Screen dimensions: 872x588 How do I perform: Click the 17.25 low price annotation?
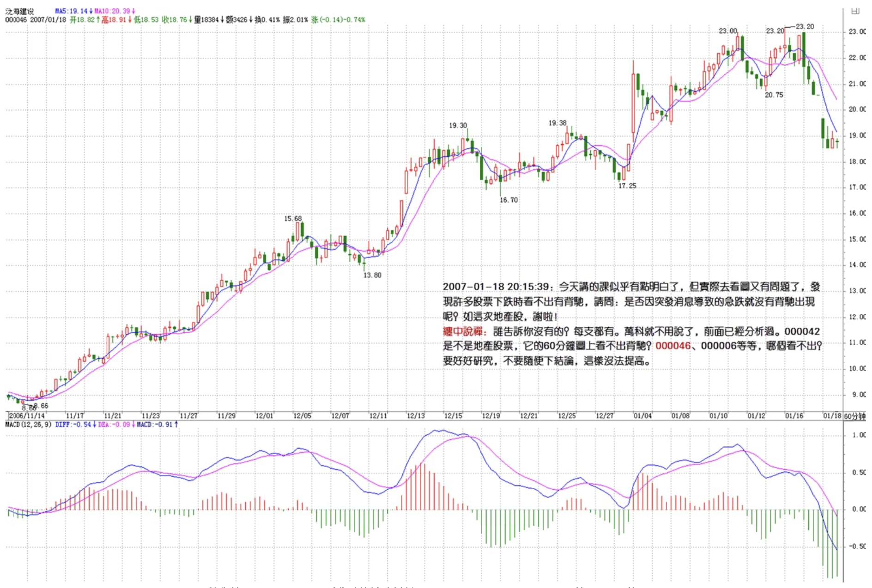(627, 186)
